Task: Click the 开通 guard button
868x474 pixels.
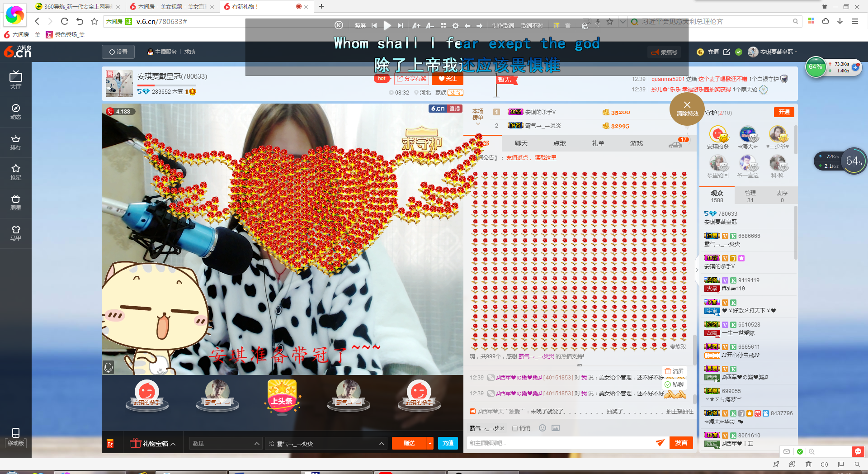Action: pyautogui.click(x=784, y=112)
